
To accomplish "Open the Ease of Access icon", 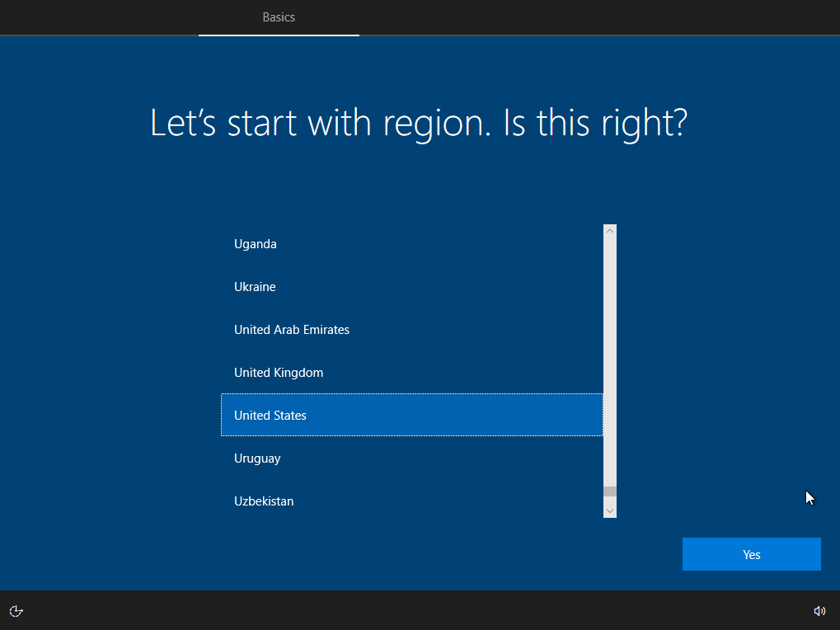I will point(16,611).
